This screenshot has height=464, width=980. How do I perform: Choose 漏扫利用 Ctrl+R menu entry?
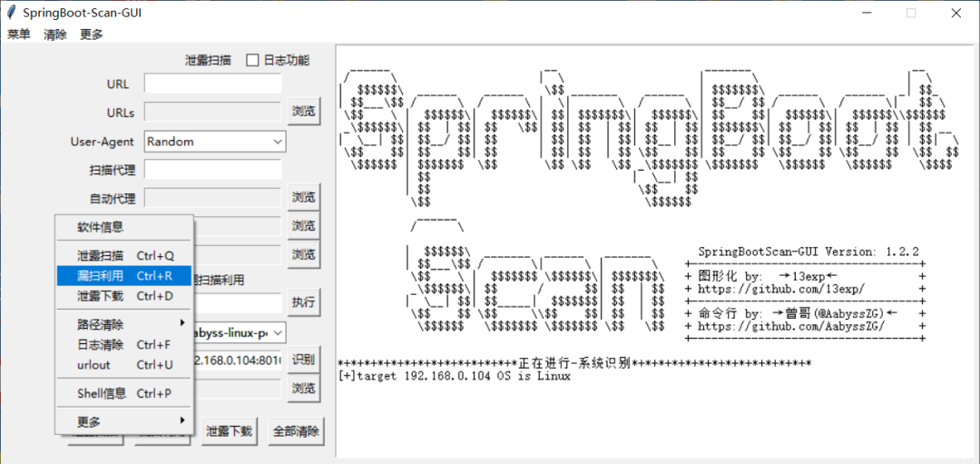[x=123, y=276]
